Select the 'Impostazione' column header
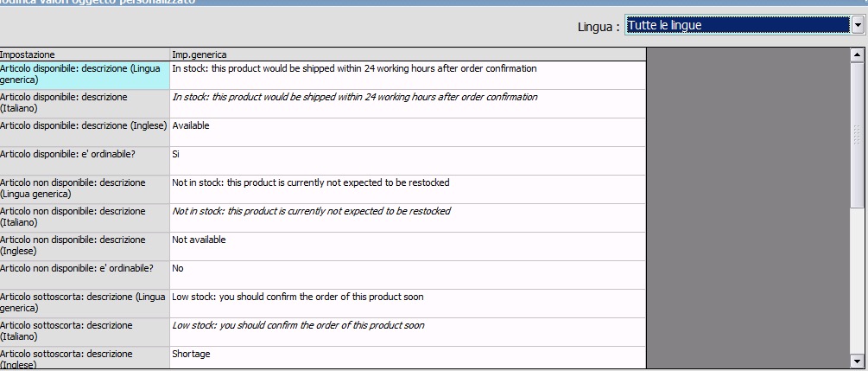868x371 pixels. click(x=85, y=54)
